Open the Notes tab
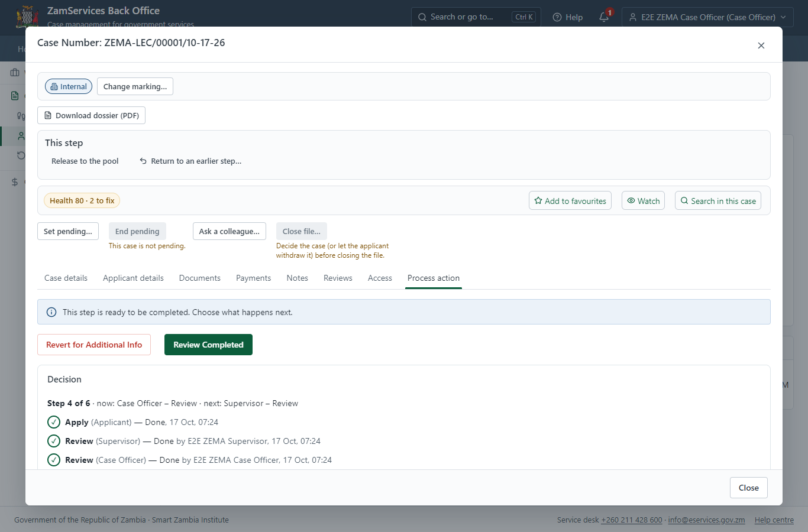808x532 pixels. coord(297,278)
